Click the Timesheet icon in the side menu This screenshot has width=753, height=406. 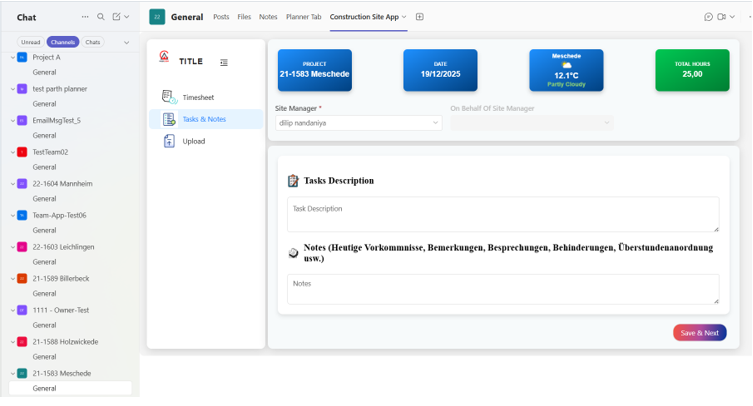point(169,97)
